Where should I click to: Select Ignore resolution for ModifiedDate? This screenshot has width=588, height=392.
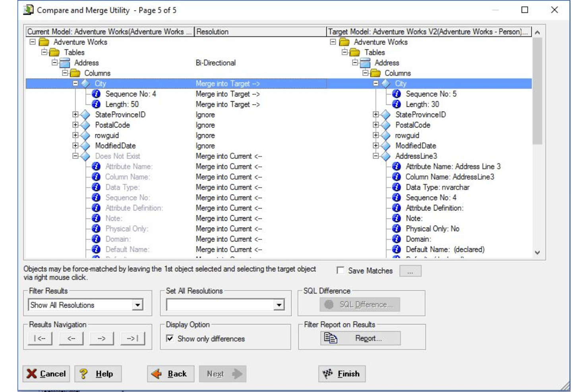point(205,146)
